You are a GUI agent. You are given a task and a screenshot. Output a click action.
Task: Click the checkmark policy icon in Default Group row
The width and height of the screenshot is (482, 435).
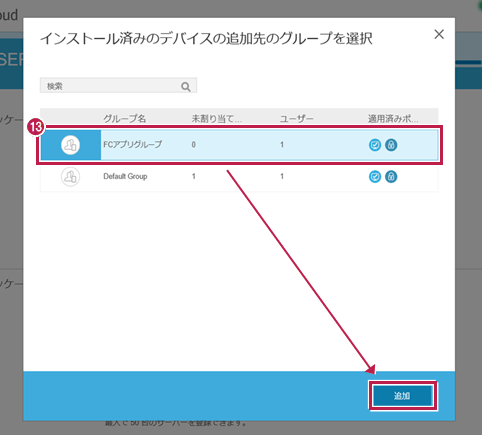point(375,177)
